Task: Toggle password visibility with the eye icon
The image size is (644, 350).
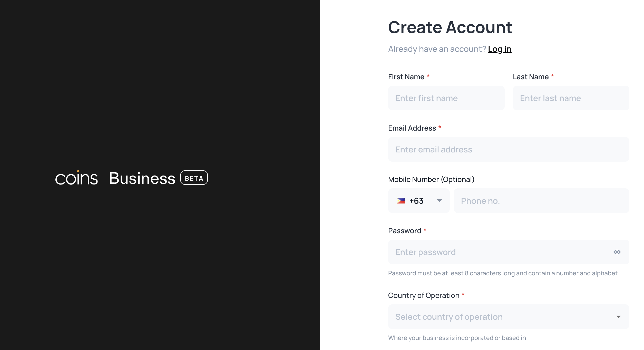Action: pos(617,252)
